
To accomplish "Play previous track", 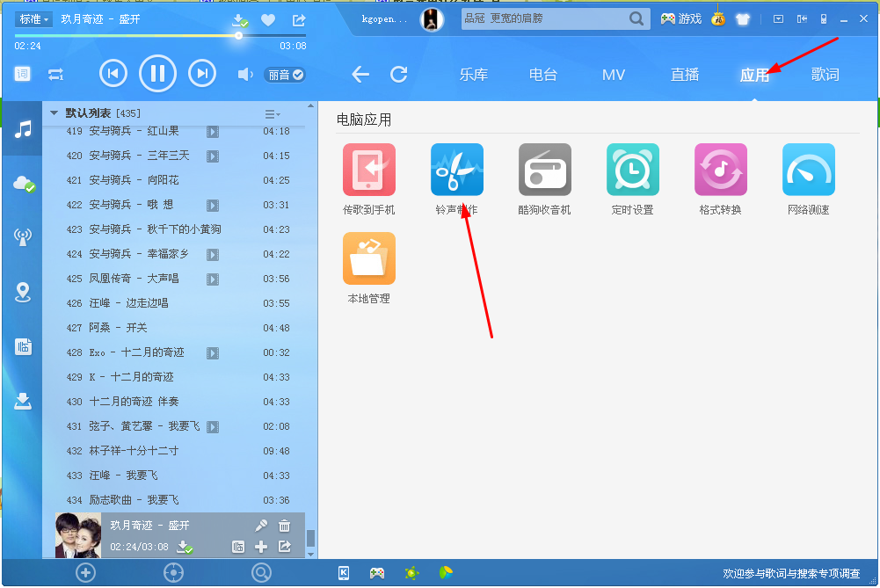I will (x=113, y=74).
